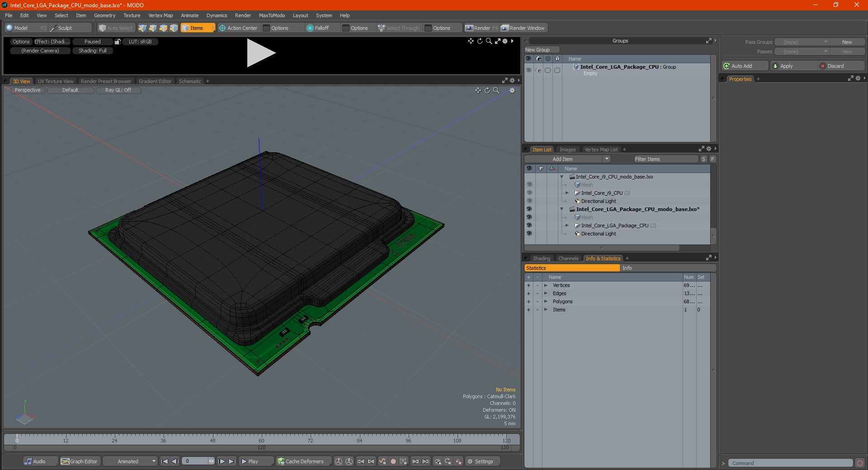
Task: Expand Intel_Core_LGA_Package_CPU item
Action: (x=567, y=226)
